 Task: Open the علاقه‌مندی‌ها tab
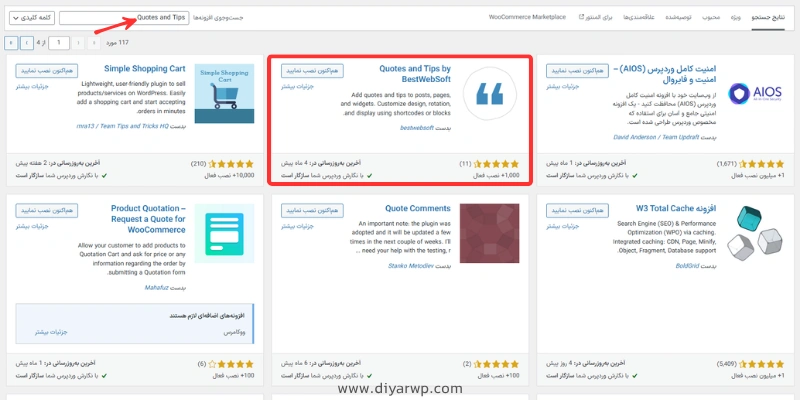[x=639, y=17]
